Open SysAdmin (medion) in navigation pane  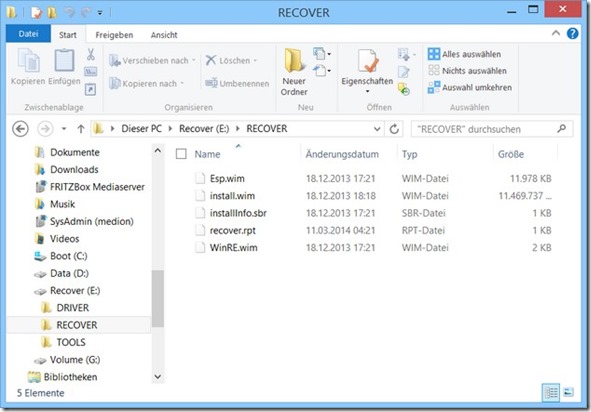[x=92, y=221]
